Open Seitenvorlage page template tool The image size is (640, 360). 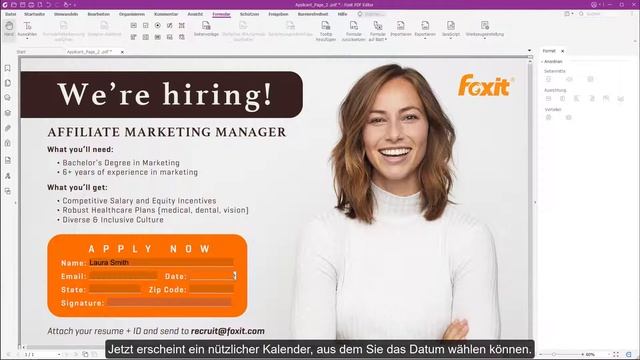[x=206, y=29]
